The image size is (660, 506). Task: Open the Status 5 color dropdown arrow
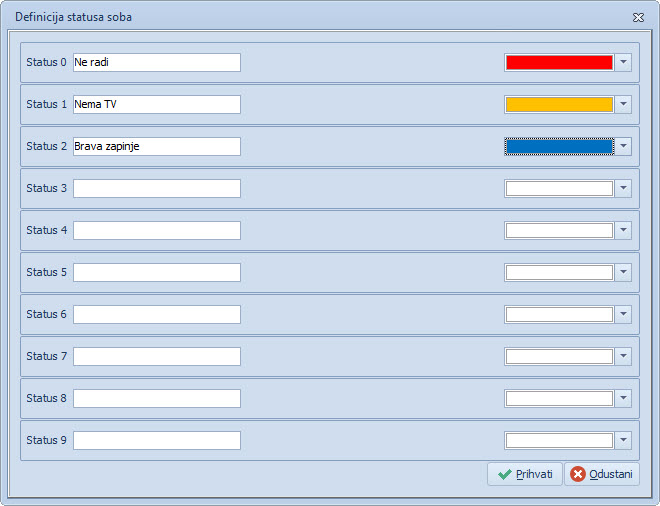[624, 272]
